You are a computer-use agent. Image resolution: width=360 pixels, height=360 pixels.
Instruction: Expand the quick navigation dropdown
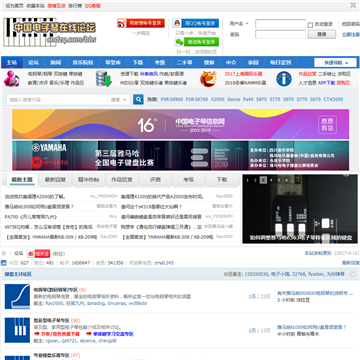(335, 63)
